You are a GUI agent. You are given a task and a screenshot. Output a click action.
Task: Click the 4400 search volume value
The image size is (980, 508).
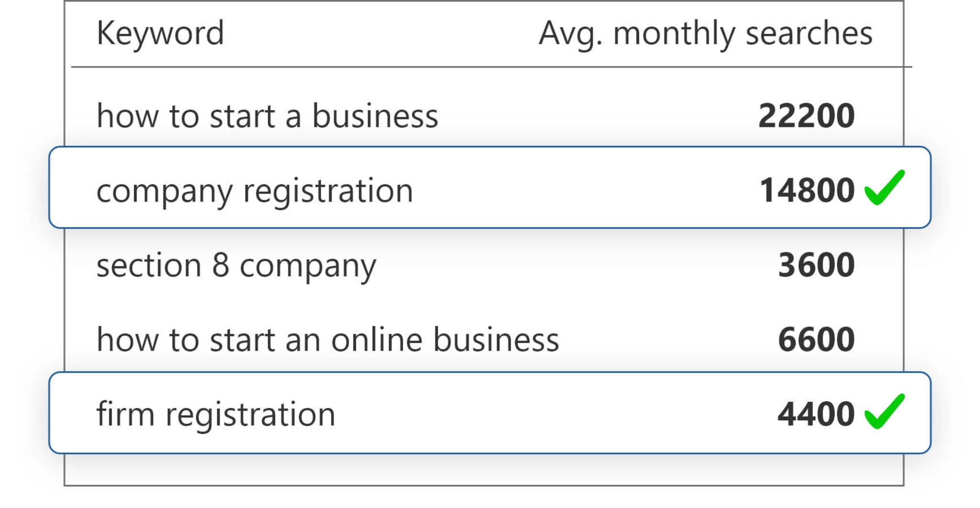coord(816,414)
